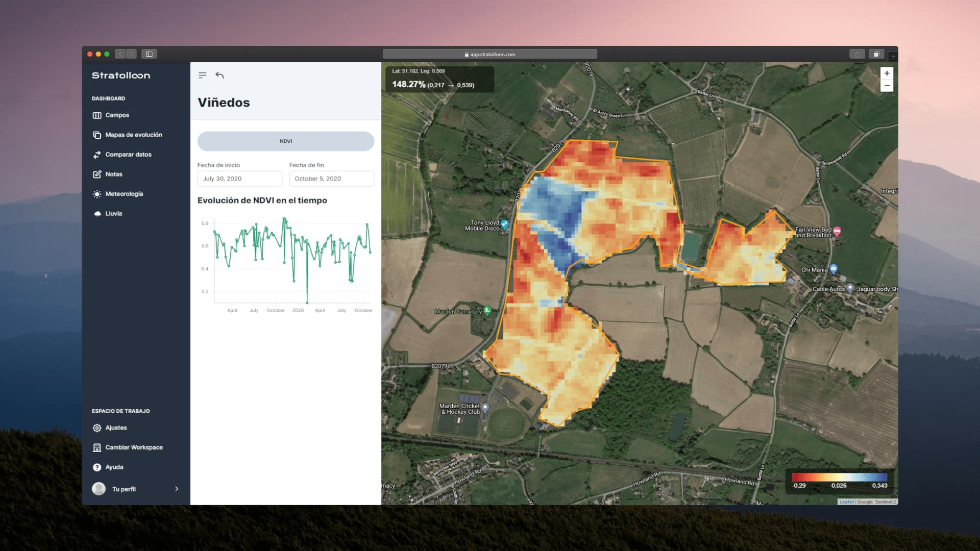Click the back arrow above Viñedos
This screenshot has height=551, width=980.
pyautogui.click(x=220, y=75)
